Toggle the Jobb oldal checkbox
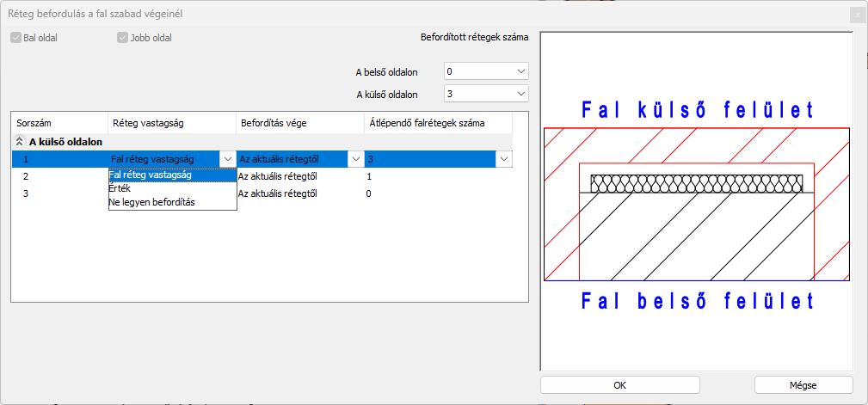The width and height of the screenshot is (868, 405). 122,38
